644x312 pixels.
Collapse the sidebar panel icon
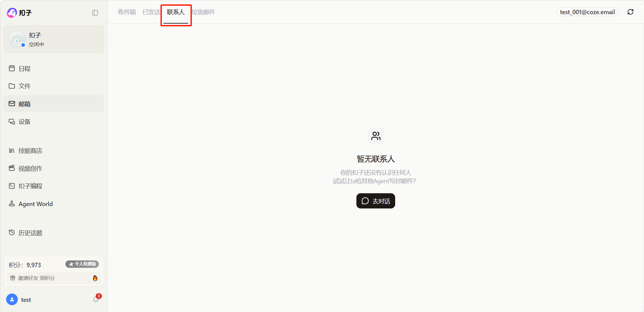click(x=95, y=13)
